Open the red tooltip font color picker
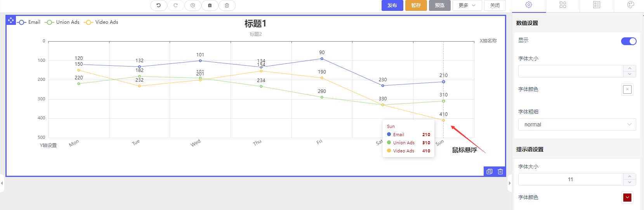Screen dimensions: 644x210 627,198
